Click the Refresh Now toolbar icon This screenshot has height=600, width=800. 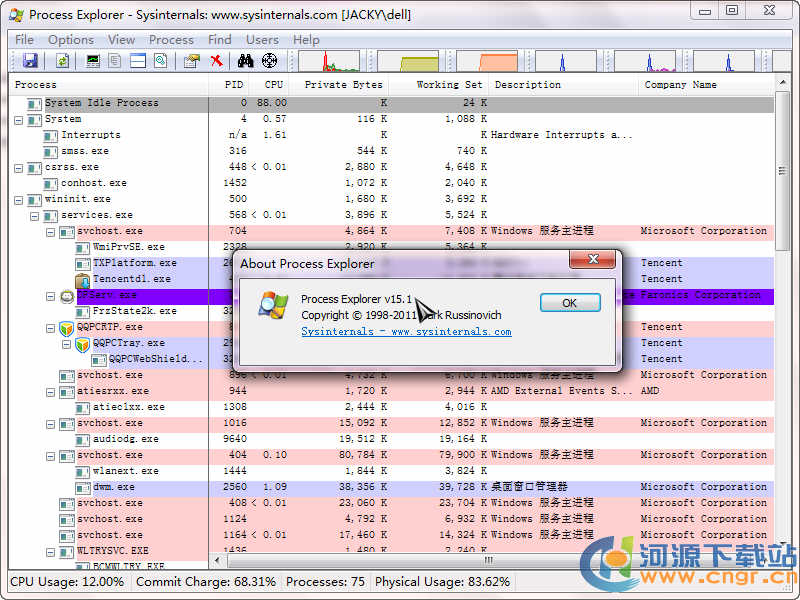pyautogui.click(x=63, y=61)
